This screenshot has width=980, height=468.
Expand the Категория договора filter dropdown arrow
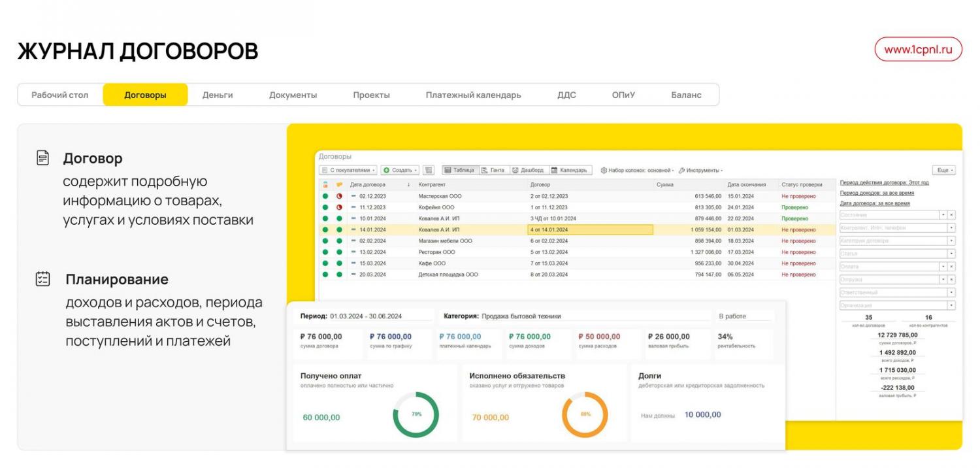[x=951, y=241]
